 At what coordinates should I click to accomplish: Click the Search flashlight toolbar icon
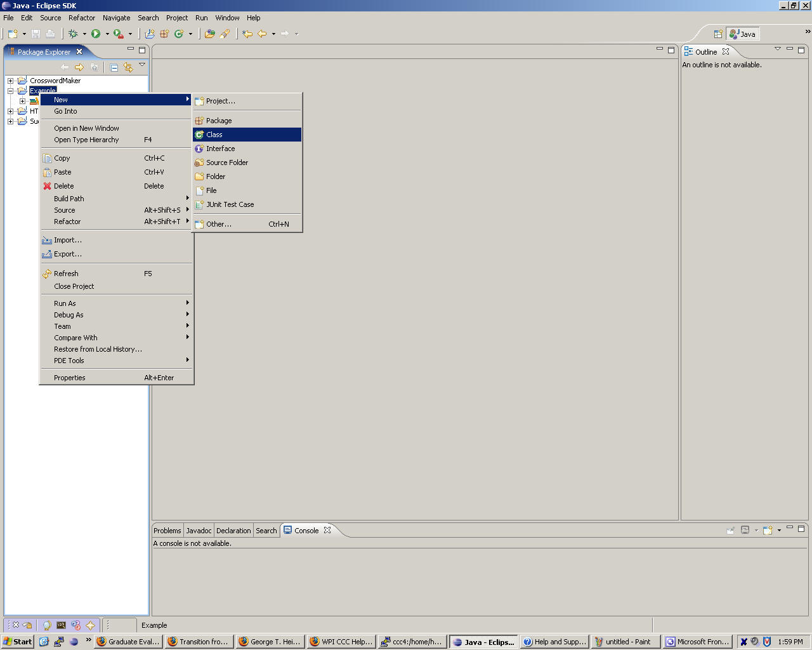tap(225, 34)
